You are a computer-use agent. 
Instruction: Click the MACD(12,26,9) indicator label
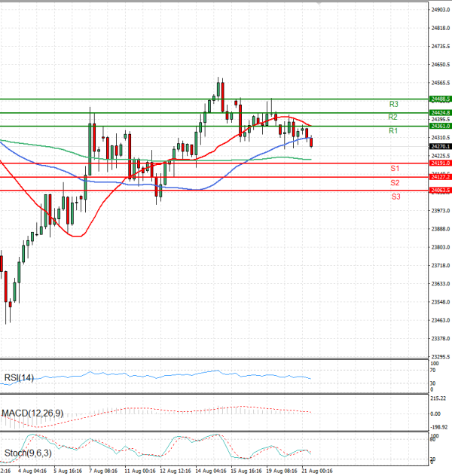pos(32,413)
